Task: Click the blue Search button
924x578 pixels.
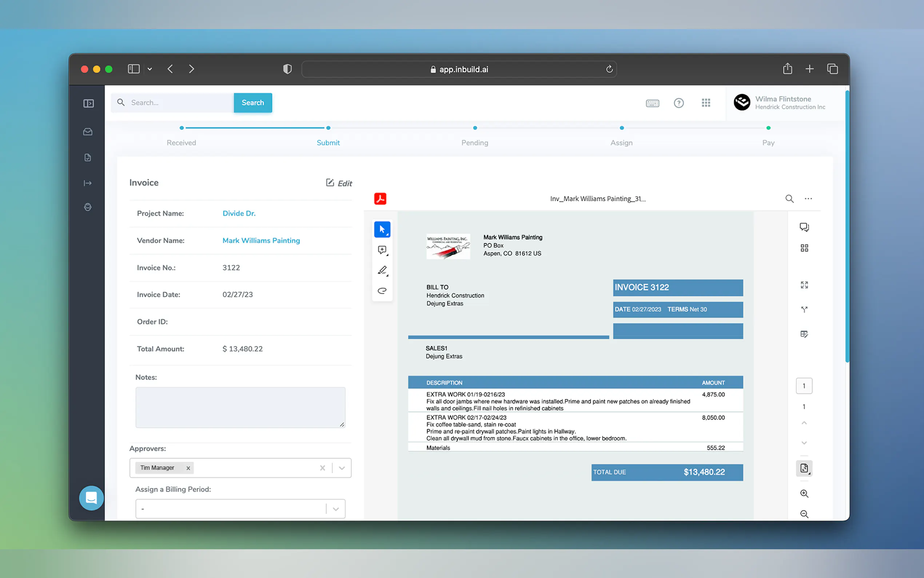Action: 252,102
